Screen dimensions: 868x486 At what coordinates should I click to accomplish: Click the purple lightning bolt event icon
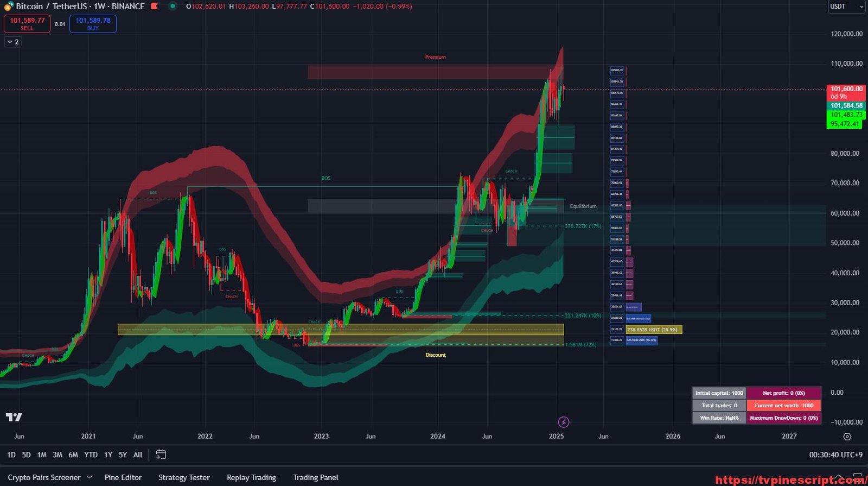point(564,422)
